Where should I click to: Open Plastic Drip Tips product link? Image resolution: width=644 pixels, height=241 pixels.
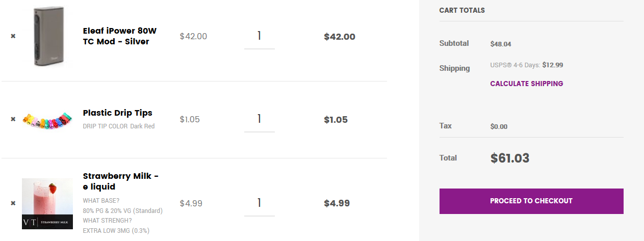[x=118, y=113]
